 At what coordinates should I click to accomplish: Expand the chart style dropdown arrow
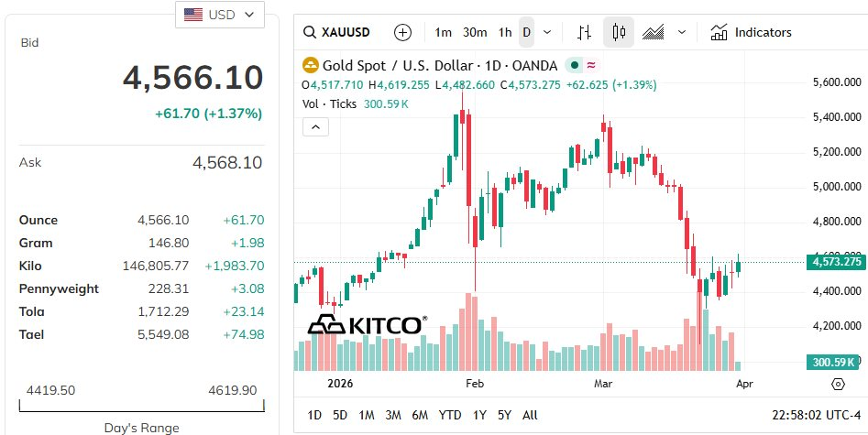(682, 32)
